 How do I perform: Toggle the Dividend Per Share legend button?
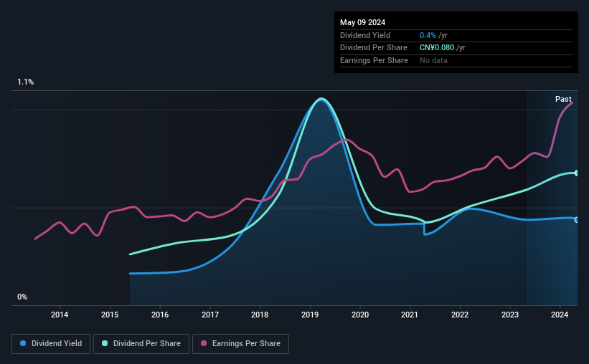141,344
